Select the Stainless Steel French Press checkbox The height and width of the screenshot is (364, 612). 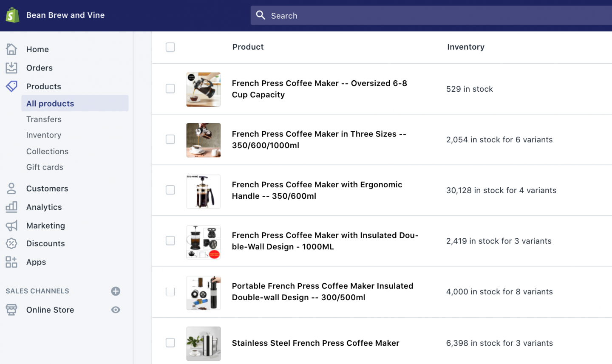(x=170, y=343)
